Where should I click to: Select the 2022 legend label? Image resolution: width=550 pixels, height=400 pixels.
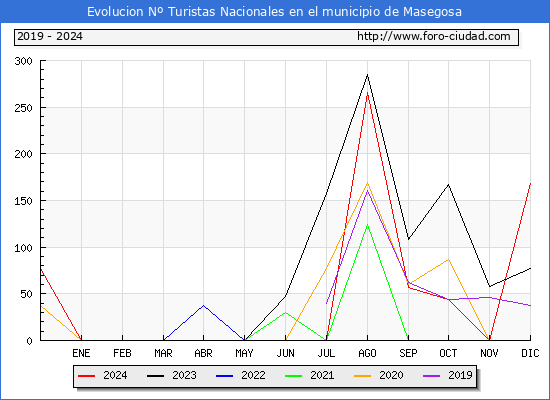pyautogui.click(x=253, y=375)
